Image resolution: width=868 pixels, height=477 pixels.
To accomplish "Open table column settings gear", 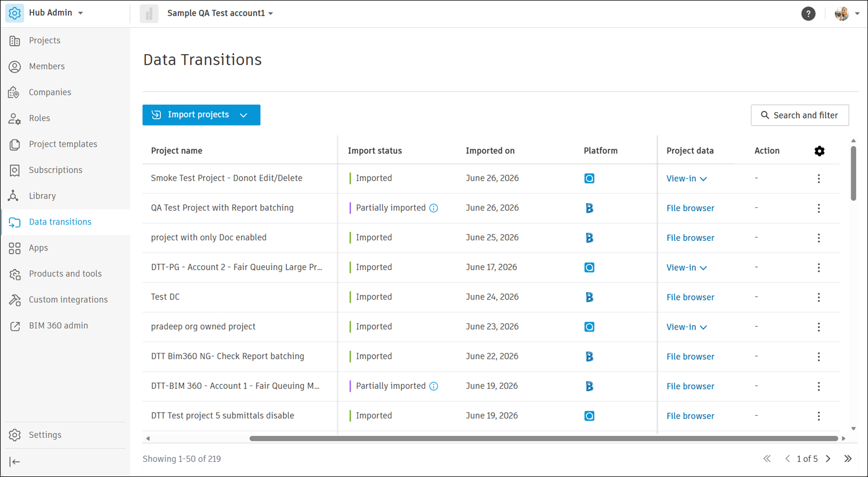I will click(819, 151).
